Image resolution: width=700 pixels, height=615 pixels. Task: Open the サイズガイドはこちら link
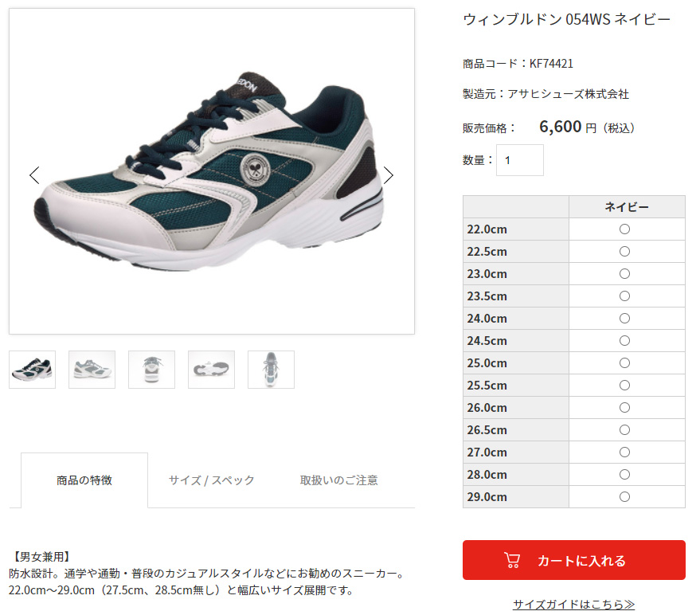[x=573, y=605]
